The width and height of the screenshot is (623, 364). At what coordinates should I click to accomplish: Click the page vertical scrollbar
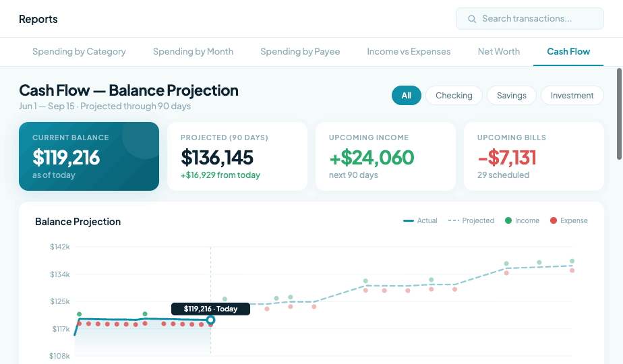[619, 114]
